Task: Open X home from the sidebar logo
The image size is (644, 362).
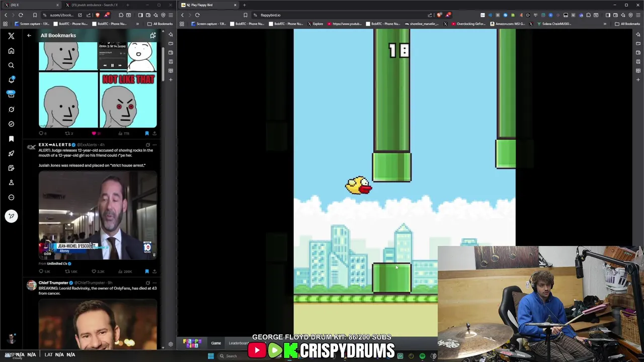Action: 11,36
